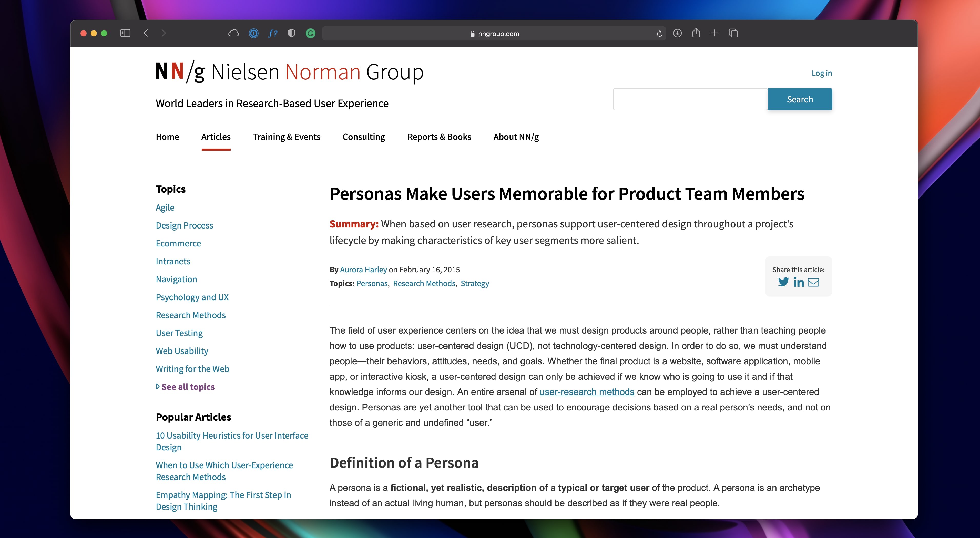Share article on Twitter icon
Screen dimensions: 980x538
click(x=783, y=282)
